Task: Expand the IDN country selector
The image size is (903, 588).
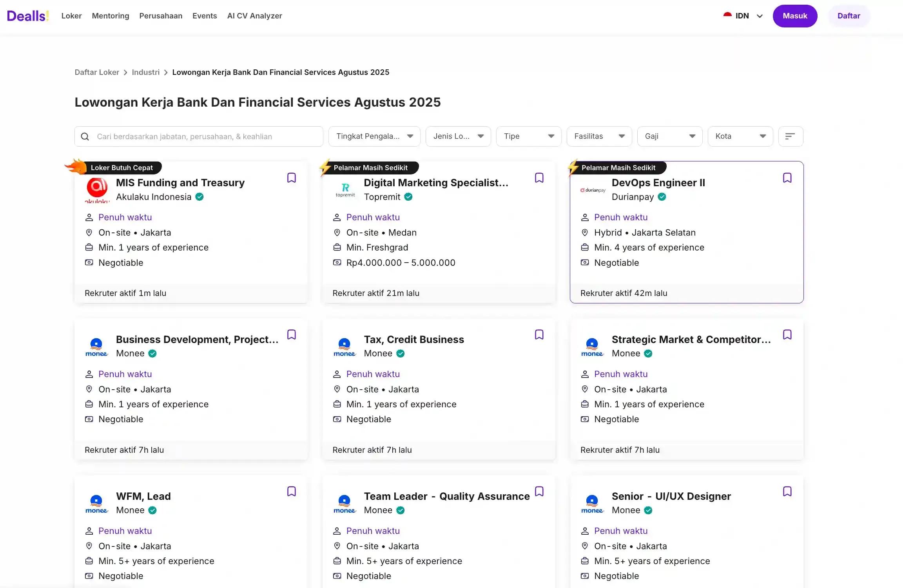Action: (x=743, y=16)
